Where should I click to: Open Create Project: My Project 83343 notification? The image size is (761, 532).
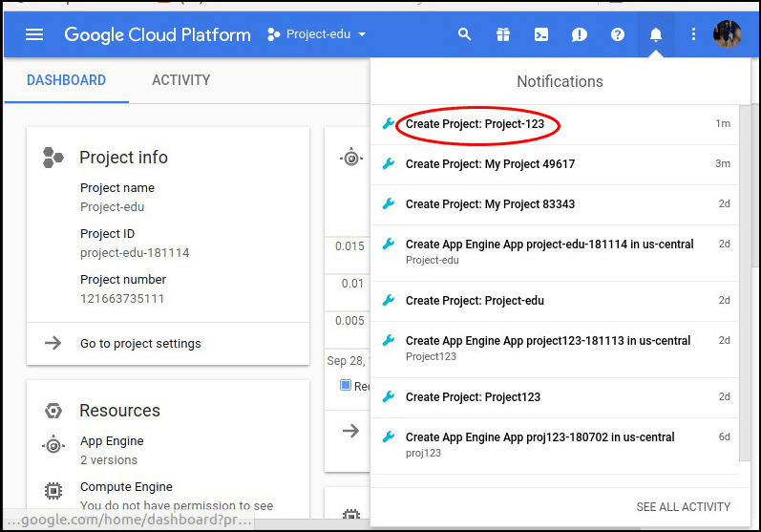554,204
